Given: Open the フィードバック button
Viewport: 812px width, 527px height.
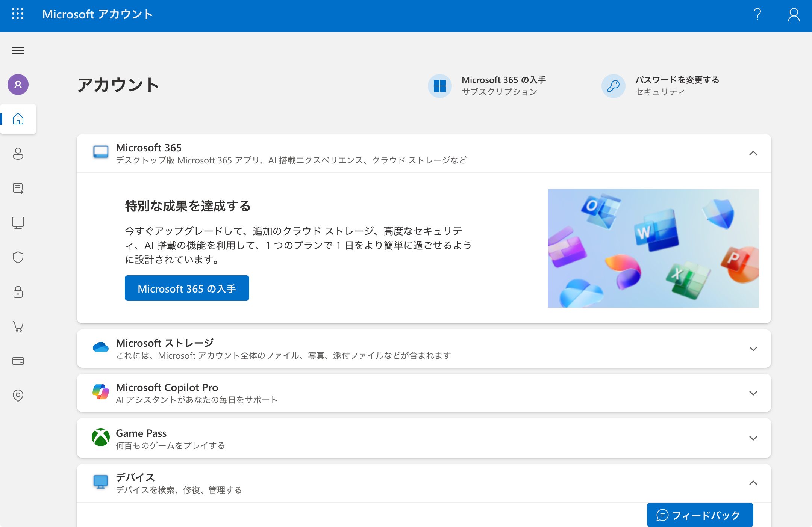Looking at the screenshot, I should coord(700,515).
